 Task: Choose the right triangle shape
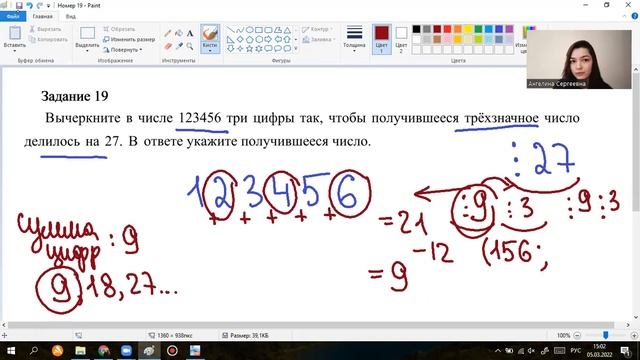tap(231, 40)
